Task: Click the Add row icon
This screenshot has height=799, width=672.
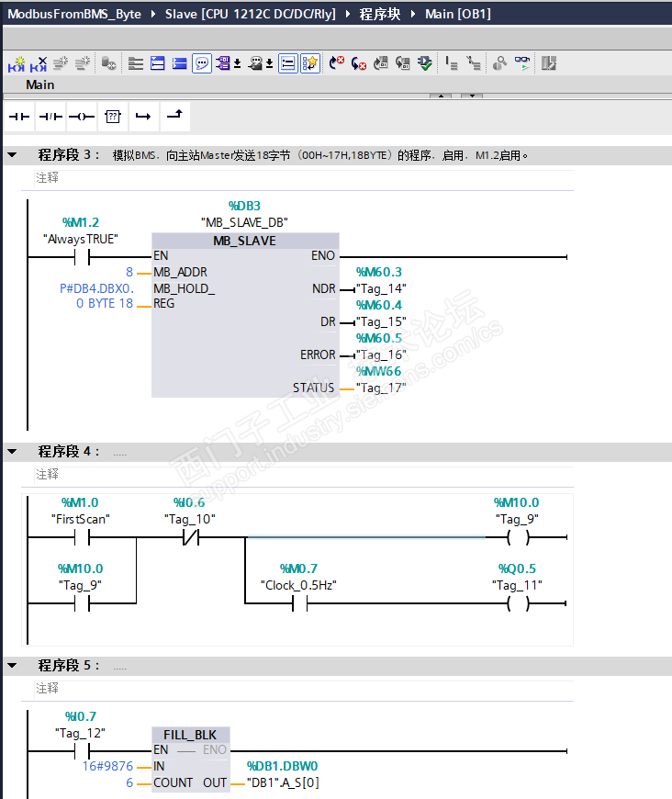Action: click(83, 63)
